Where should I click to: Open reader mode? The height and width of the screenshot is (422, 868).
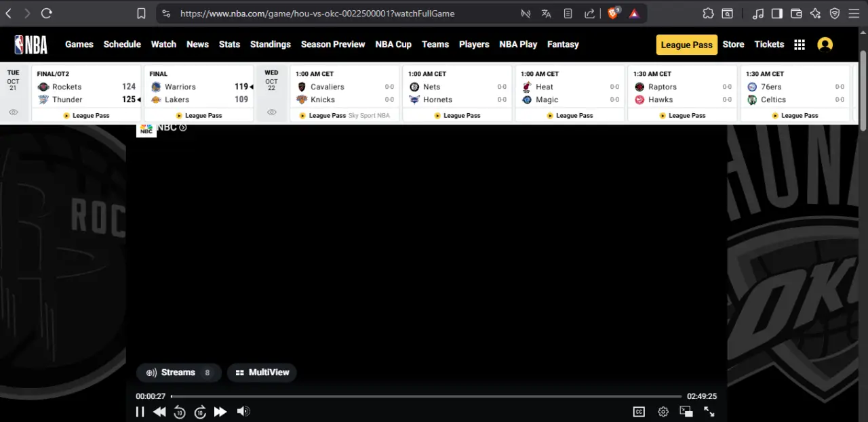[568, 14]
